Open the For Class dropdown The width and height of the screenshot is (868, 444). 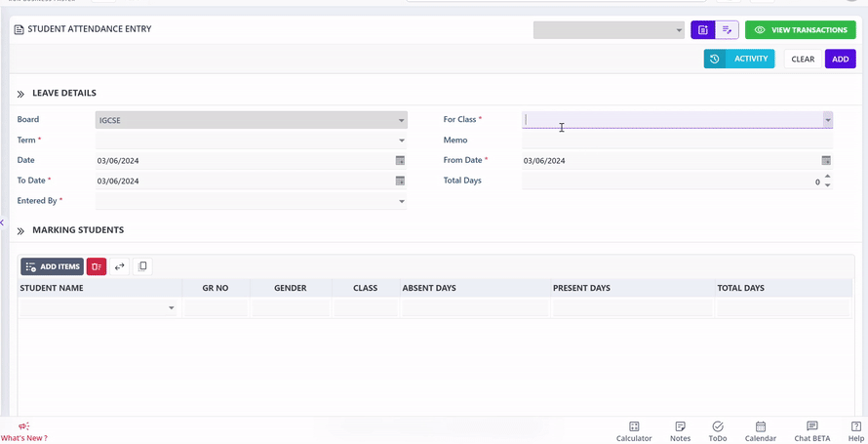click(x=827, y=120)
